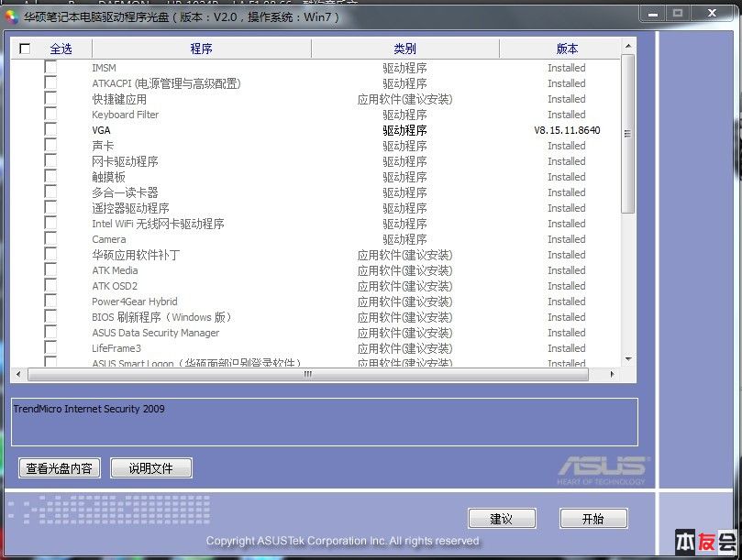742x560 pixels.
Task: Click the 本友会 logo at bottom right
Action: click(707, 543)
